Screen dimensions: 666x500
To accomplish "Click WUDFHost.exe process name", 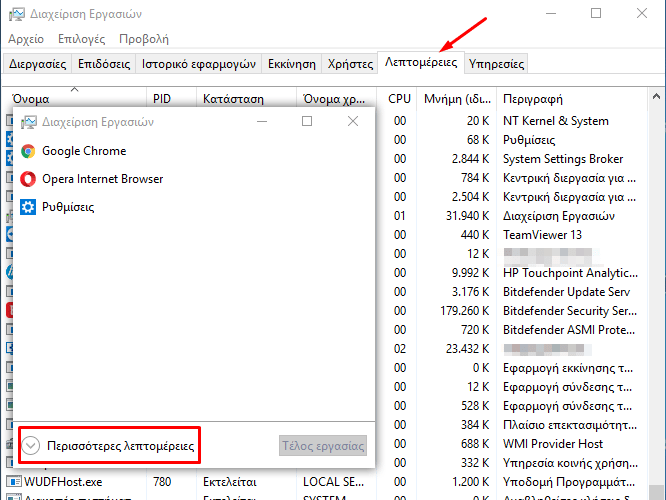I will pyautogui.click(x=63, y=482).
